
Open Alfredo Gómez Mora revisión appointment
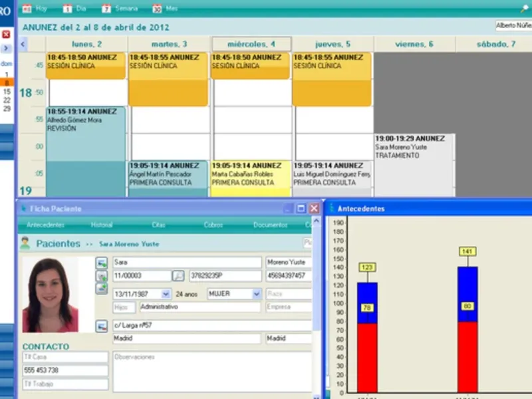[x=86, y=152]
